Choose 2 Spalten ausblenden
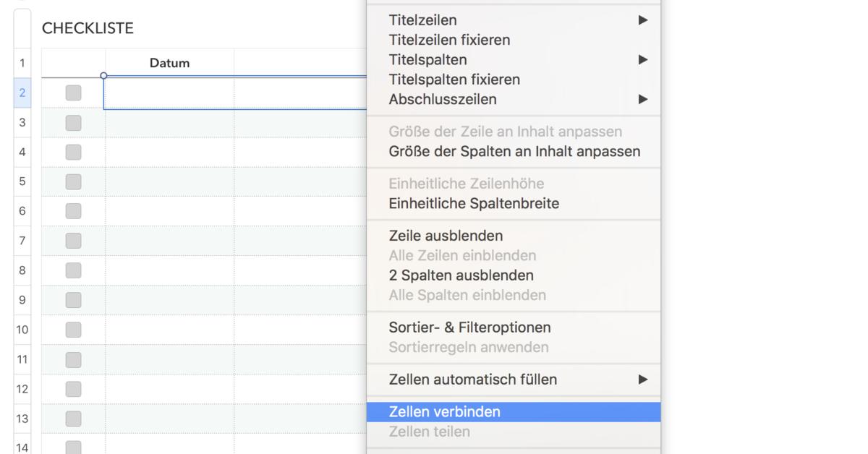Screen dimensions: 868x454 point(461,275)
